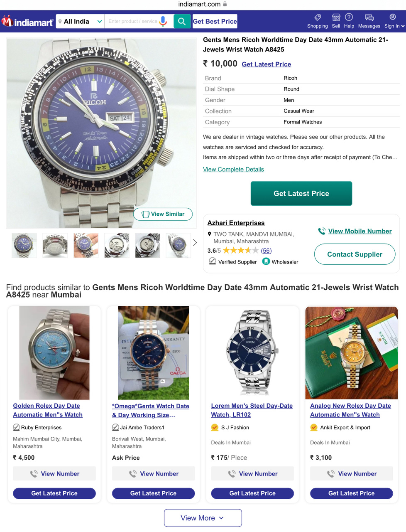The height and width of the screenshot is (532, 406).
Task: Click the magnifier search button
Action: [182, 21]
